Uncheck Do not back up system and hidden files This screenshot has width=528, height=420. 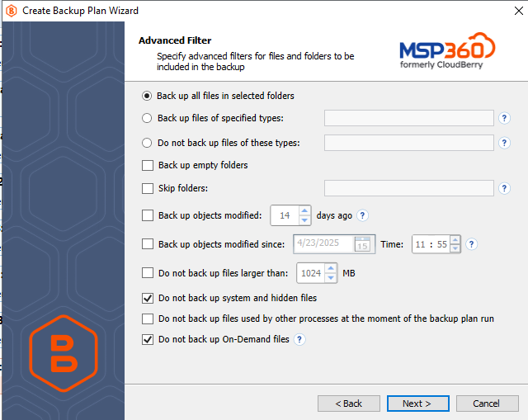click(148, 298)
